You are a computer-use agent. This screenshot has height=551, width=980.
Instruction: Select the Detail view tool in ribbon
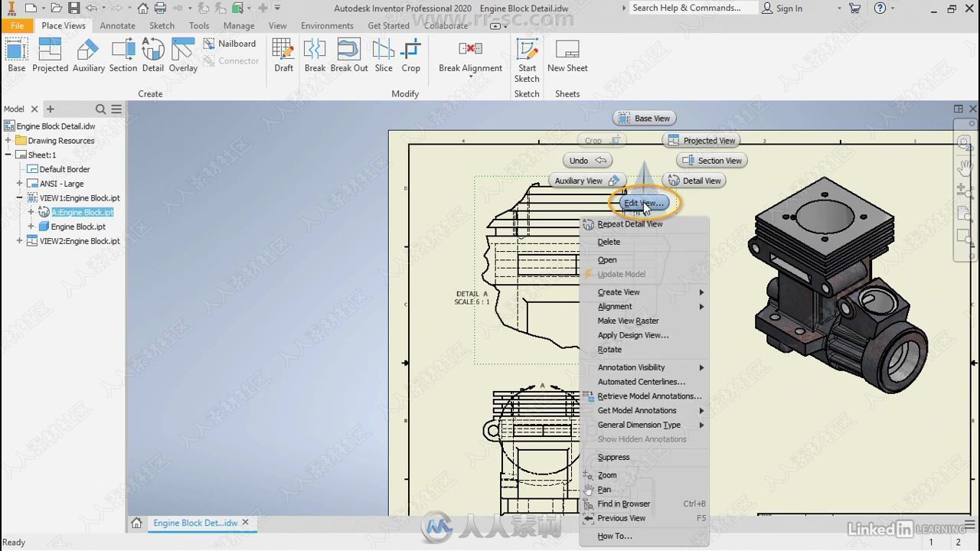[x=152, y=56]
